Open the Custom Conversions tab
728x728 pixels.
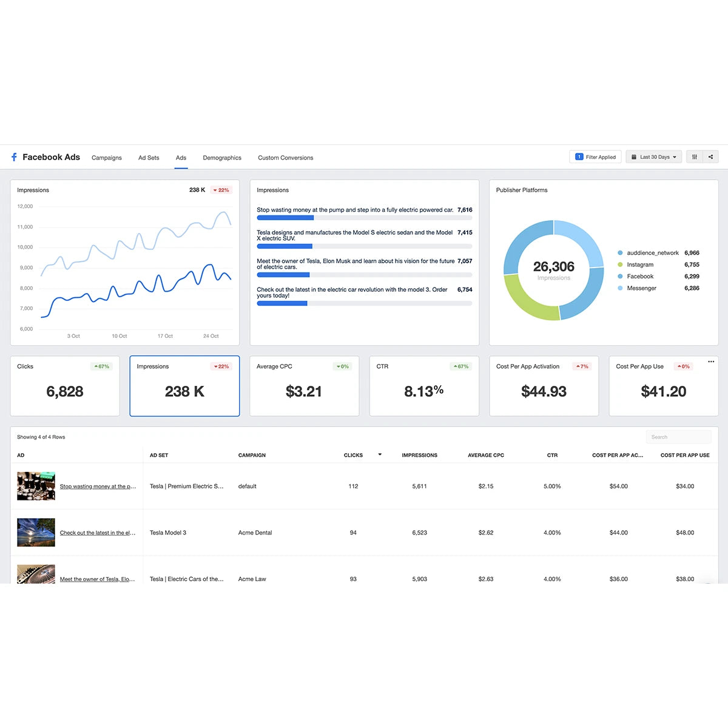[286, 158]
